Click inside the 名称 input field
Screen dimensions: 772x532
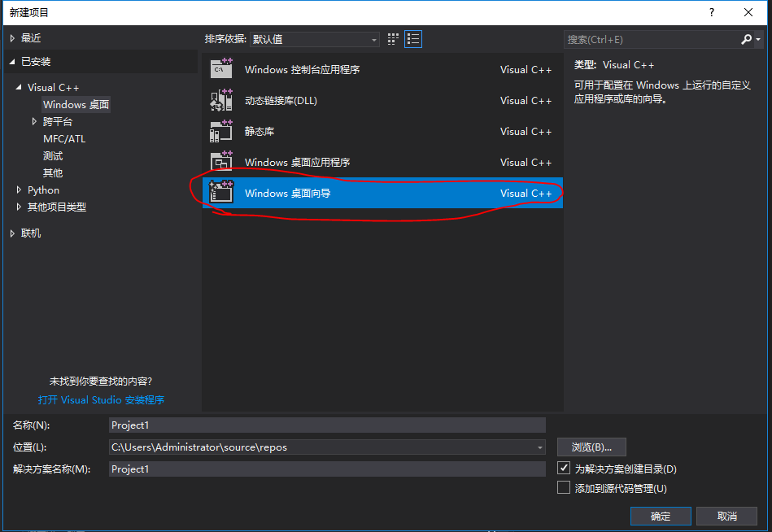point(325,425)
